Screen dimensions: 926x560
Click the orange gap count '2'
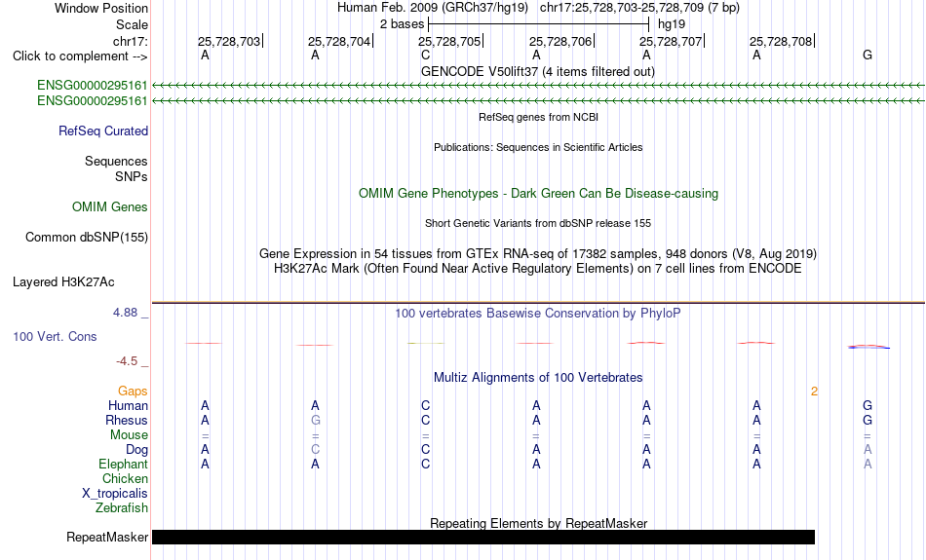click(x=814, y=392)
